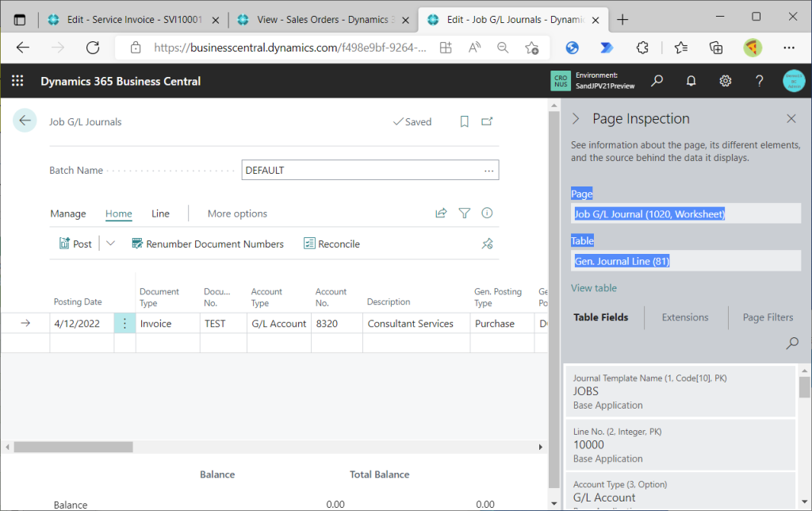Switch to the Service Invoice SVI10001 browser tab

pos(132,20)
